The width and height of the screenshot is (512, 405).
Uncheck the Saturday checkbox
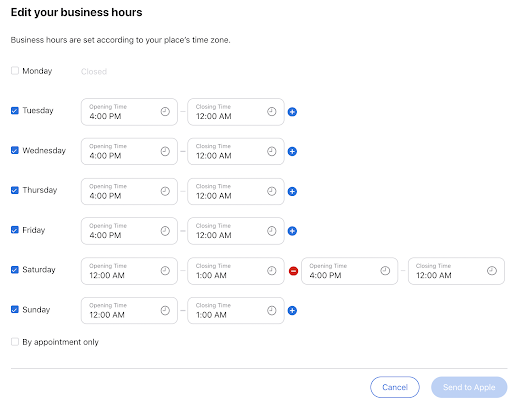[x=15, y=269]
